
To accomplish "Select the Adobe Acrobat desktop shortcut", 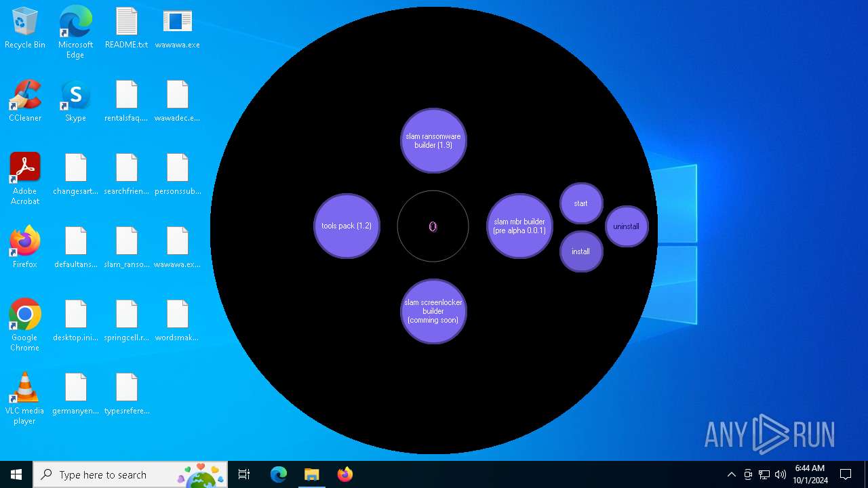I will 25,179.
